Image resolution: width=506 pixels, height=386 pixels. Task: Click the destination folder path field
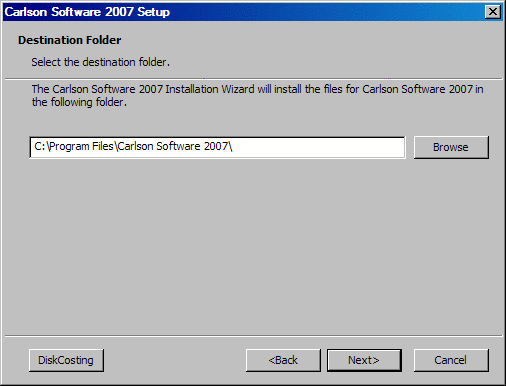(217, 147)
